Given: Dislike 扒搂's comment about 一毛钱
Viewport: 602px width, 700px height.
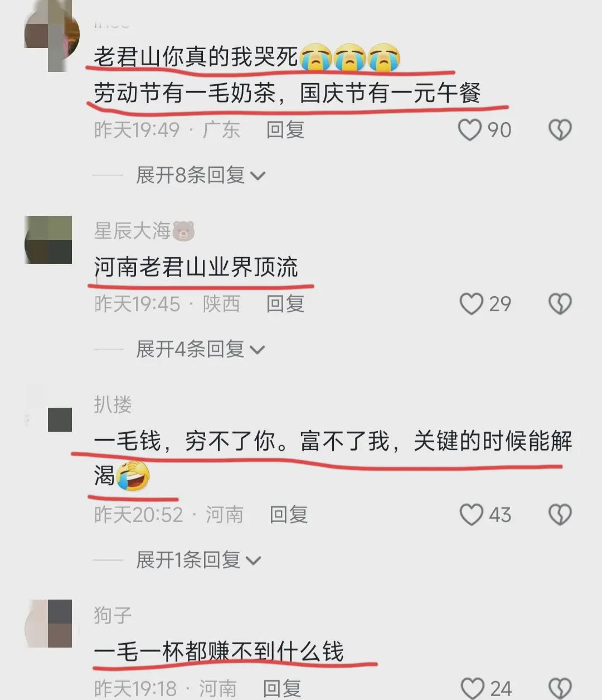Looking at the screenshot, I should [x=560, y=515].
